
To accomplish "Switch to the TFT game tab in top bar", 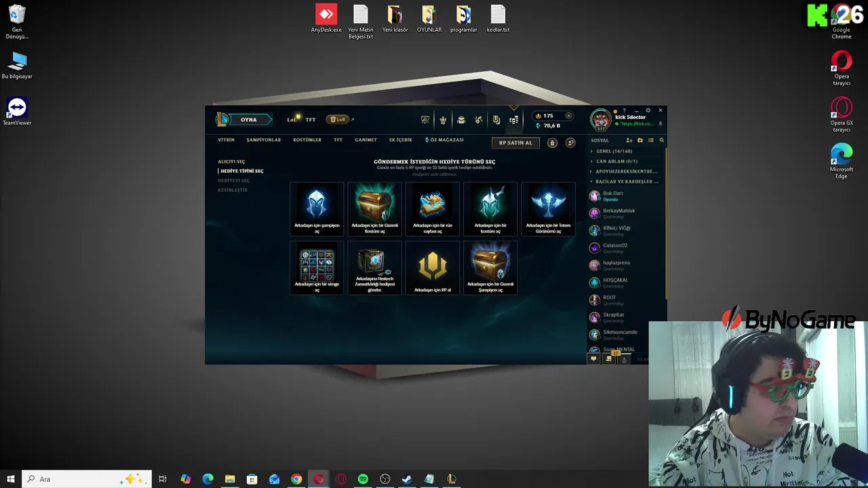I will pos(311,120).
